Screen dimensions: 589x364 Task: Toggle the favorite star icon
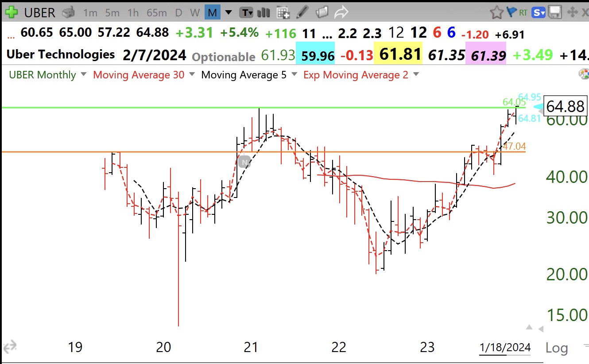[x=497, y=12]
